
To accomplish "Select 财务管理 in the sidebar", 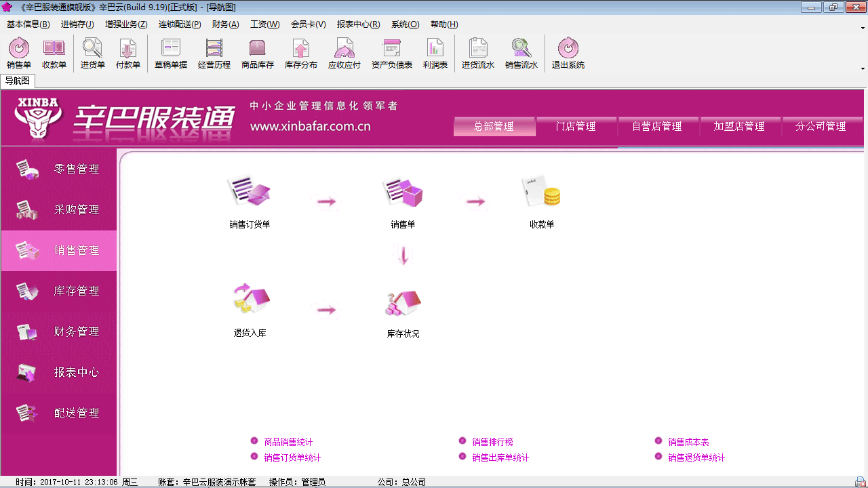I will (59, 332).
